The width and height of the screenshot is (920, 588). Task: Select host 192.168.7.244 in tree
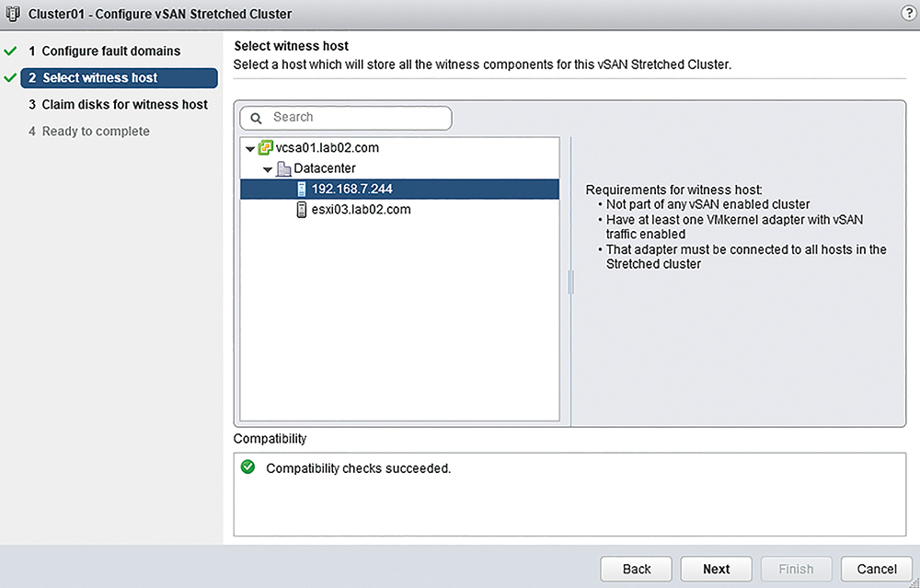click(399, 189)
